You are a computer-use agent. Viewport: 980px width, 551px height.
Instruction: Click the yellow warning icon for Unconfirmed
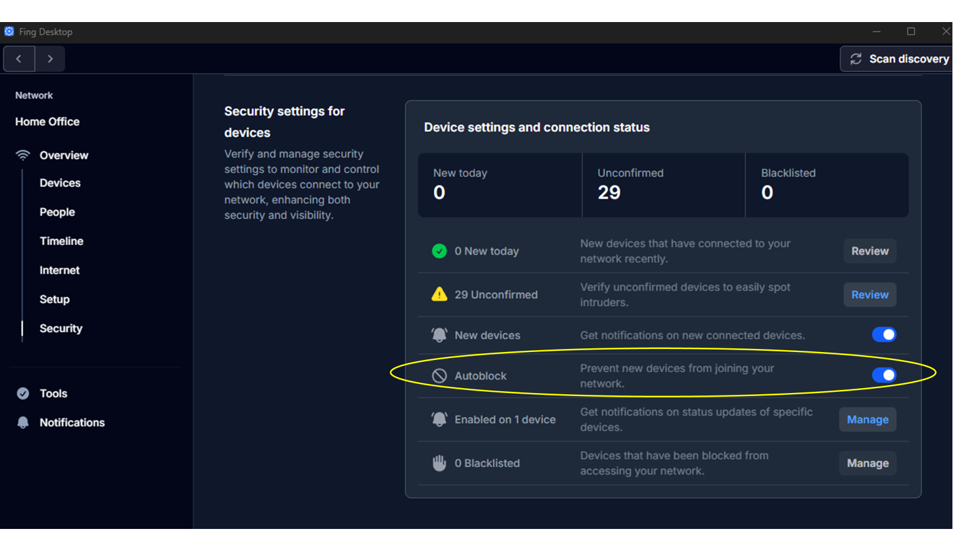(x=439, y=294)
